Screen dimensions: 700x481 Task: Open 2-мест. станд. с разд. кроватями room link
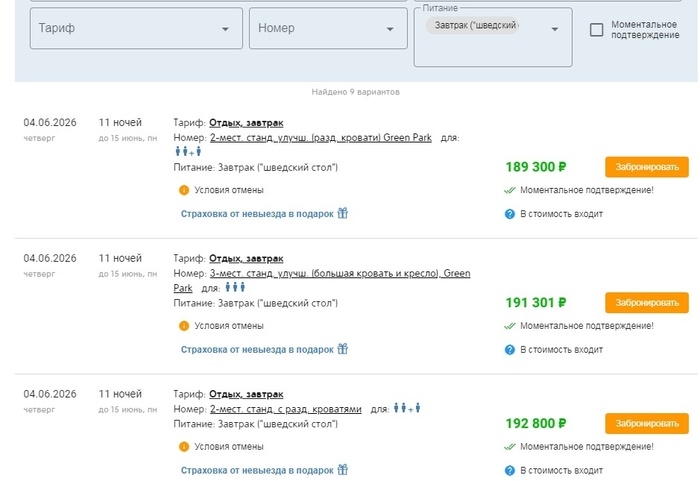[x=286, y=409]
